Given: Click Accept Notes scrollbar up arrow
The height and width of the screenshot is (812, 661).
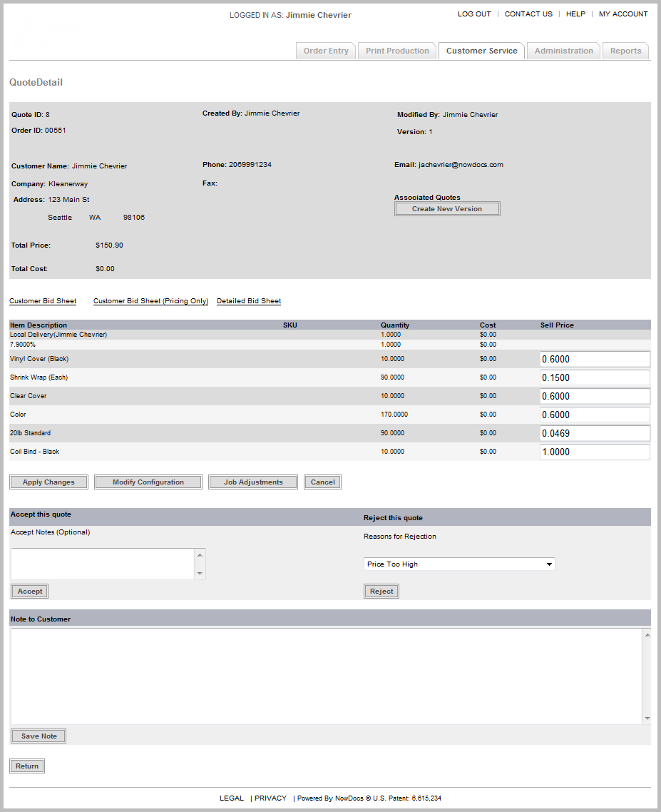Looking at the screenshot, I should tap(200, 554).
